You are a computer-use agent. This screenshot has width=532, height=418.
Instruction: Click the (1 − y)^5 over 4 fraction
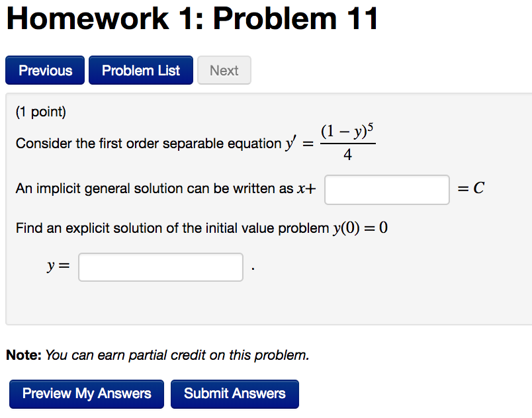(x=347, y=143)
